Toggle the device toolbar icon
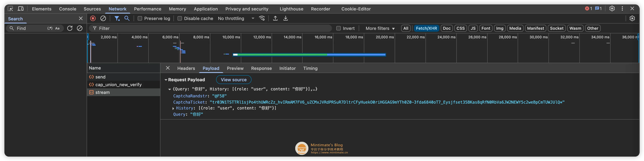The width and height of the screenshot is (644, 161). coord(21,9)
